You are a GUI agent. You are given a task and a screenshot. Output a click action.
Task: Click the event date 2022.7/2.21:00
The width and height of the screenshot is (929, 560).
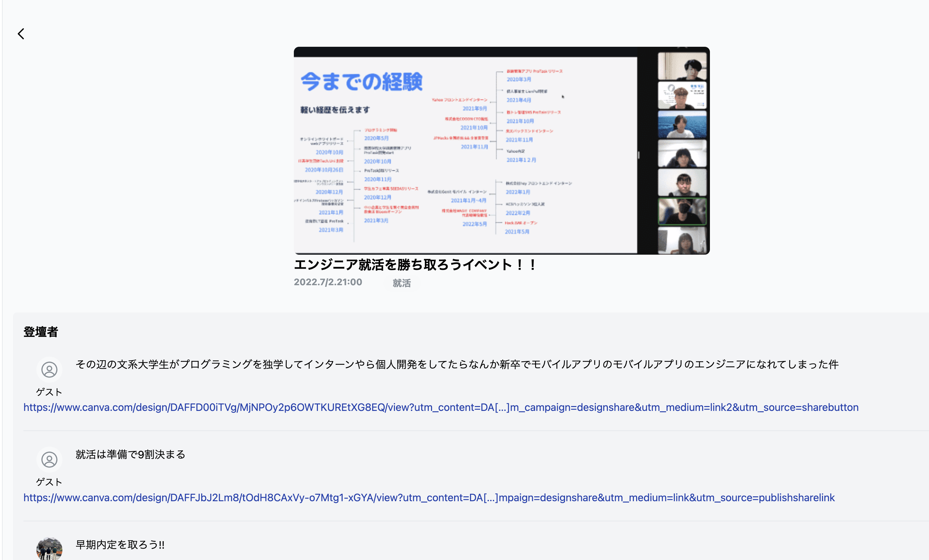(x=328, y=282)
